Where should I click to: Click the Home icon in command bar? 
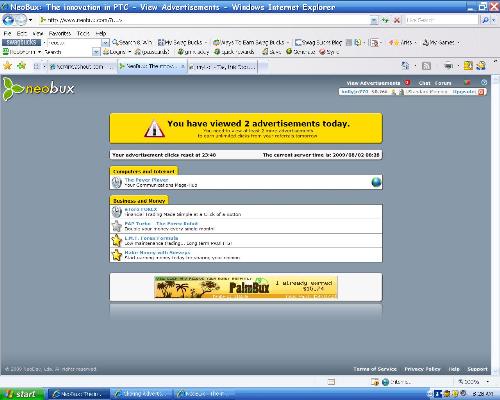tap(405, 66)
